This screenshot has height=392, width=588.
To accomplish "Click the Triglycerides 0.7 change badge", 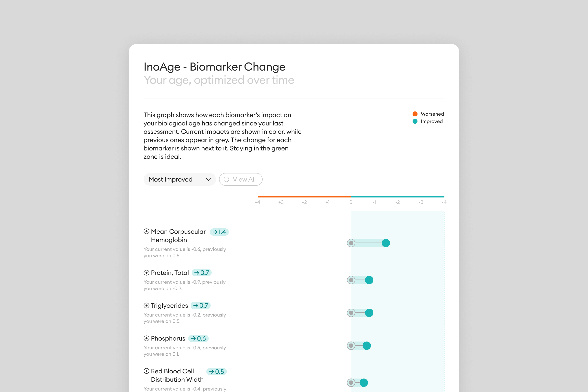I will coord(200,306).
